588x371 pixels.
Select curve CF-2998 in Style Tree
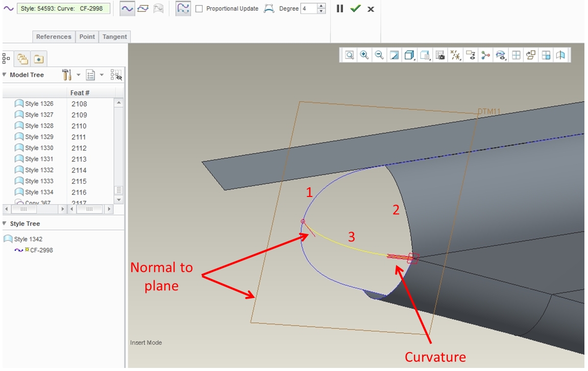tap(34, 250)
